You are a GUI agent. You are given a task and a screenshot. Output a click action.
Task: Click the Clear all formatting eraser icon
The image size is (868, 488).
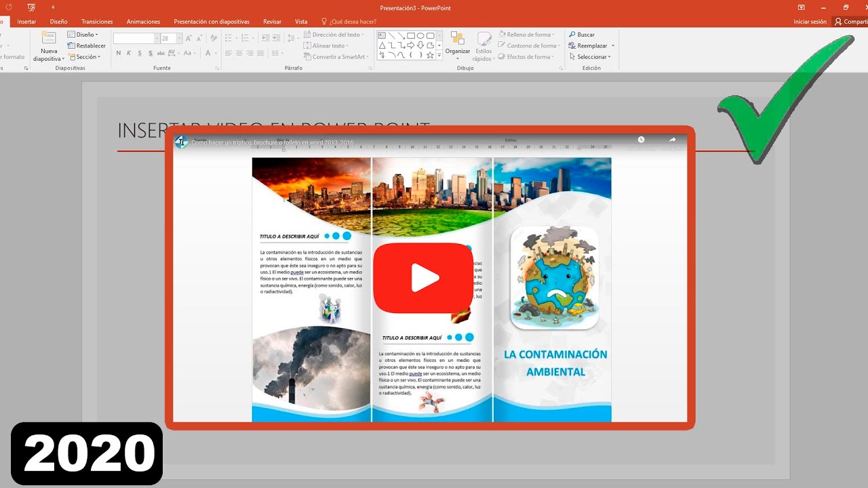[214, 38]
